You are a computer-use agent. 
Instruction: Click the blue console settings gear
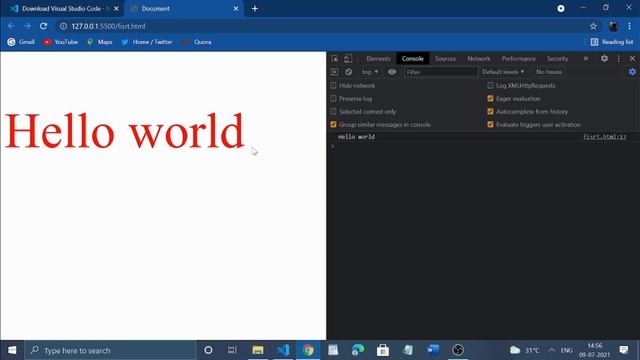pos(632,72)
